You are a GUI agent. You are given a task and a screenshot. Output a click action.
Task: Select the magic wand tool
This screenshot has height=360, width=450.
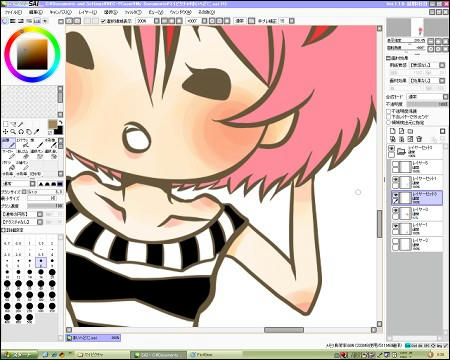(21, 124)
